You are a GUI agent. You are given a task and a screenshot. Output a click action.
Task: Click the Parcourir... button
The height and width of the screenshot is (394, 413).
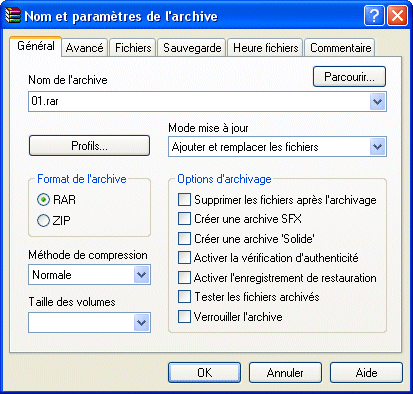point(349,77)
